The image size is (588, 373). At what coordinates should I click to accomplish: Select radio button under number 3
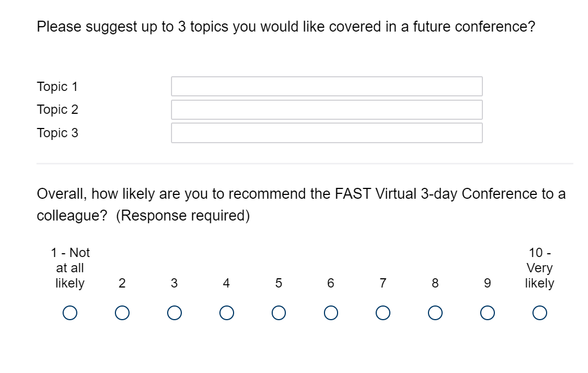tap(174, 313)
